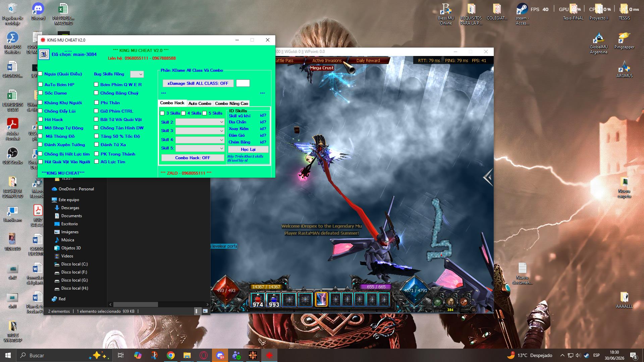This screenshot has width=644, height=362.
Task: Open the Papelera de reciclaje icon
Action: (12, 14)
